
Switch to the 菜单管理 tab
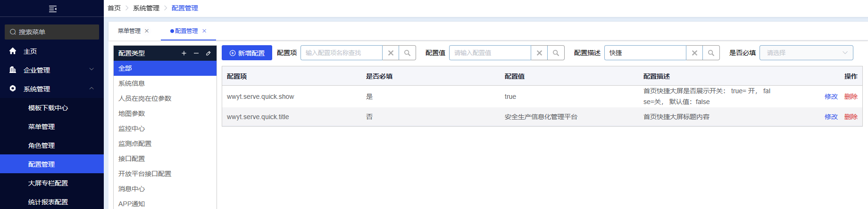click(129, 31)
